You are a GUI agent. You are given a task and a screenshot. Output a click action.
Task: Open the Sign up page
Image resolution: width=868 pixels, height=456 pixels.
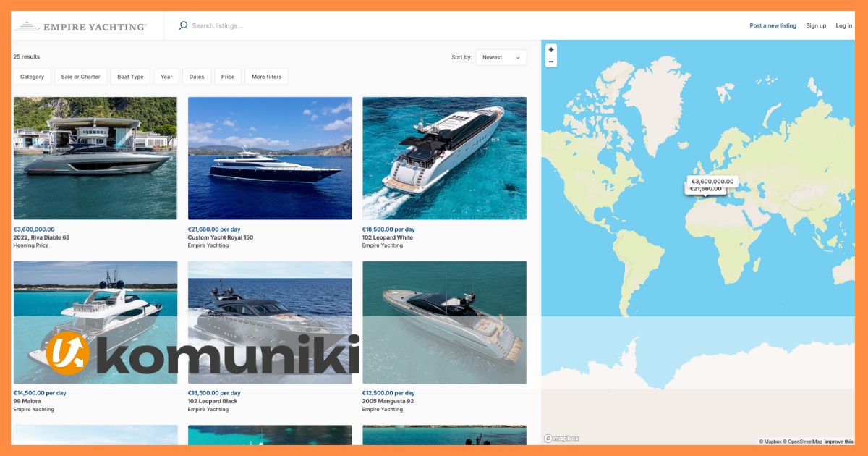pyautogui.click(x=816, y=25)
